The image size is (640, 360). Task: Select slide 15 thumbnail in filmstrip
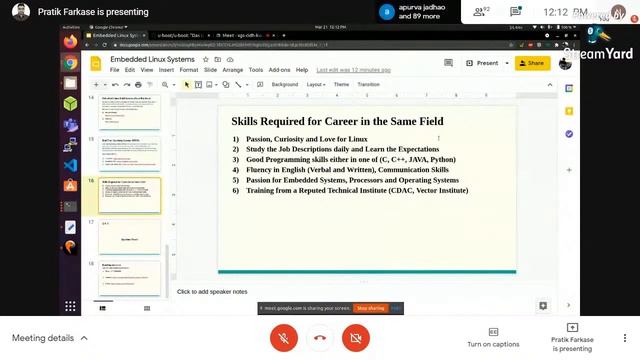tap(129, 154)
